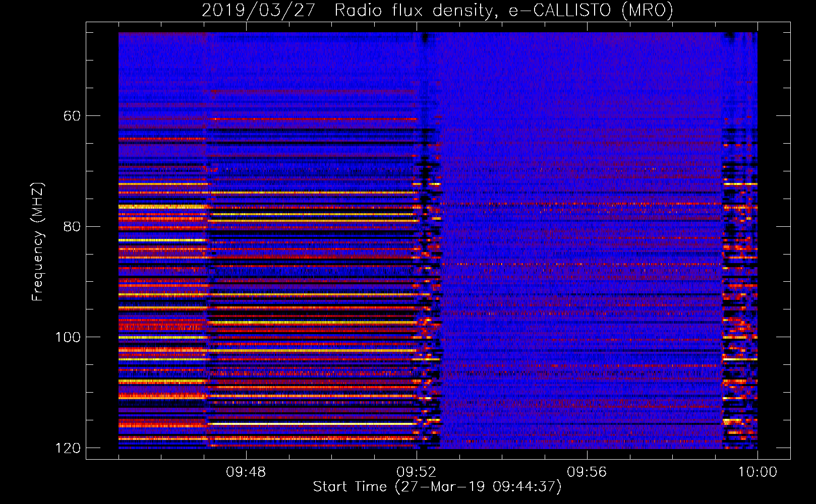The image size is (816, 504).
Task: Click the 09:48 time tick label
Action: point(246,472)
